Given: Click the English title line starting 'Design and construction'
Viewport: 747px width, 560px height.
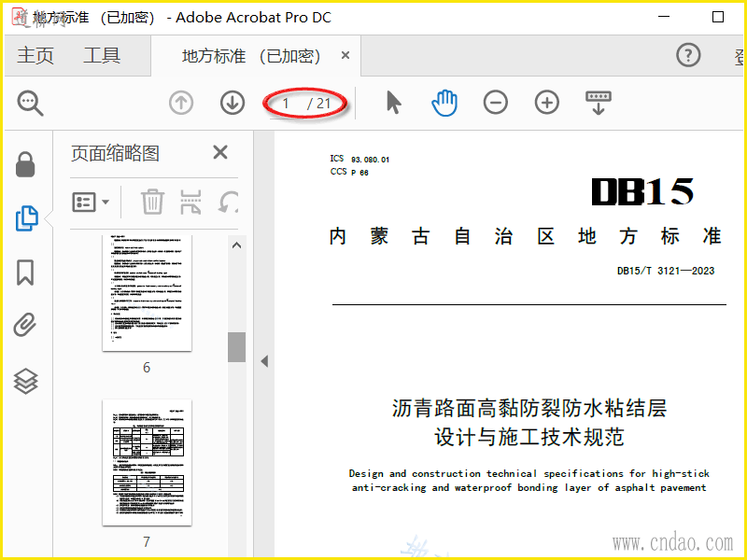Looking at the screenshot, I should pos(529,474).
